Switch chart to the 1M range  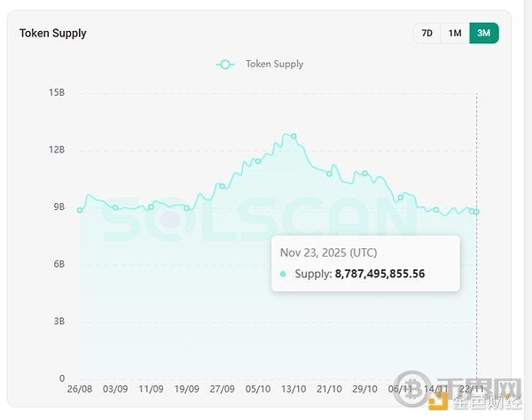pos(455,33)
